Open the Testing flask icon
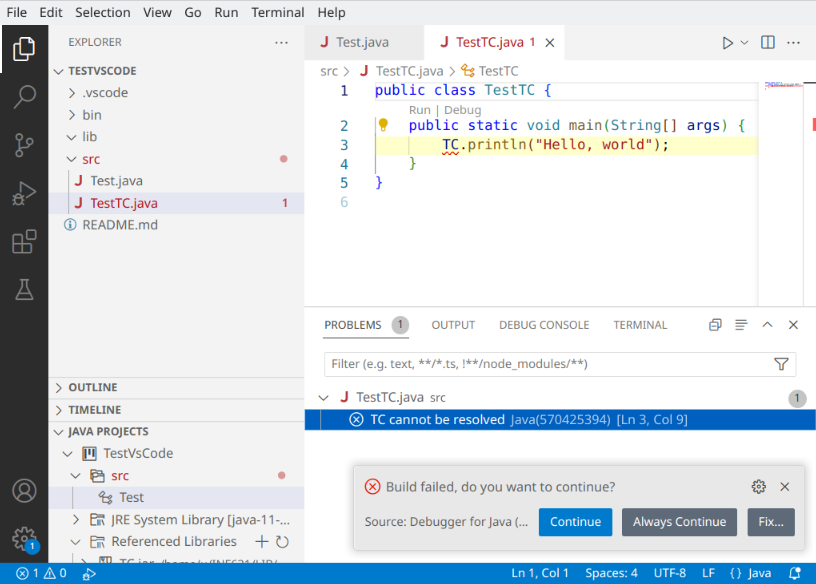Image resolution: width=816 pixels, height=584 pixels. pos(24,289)
